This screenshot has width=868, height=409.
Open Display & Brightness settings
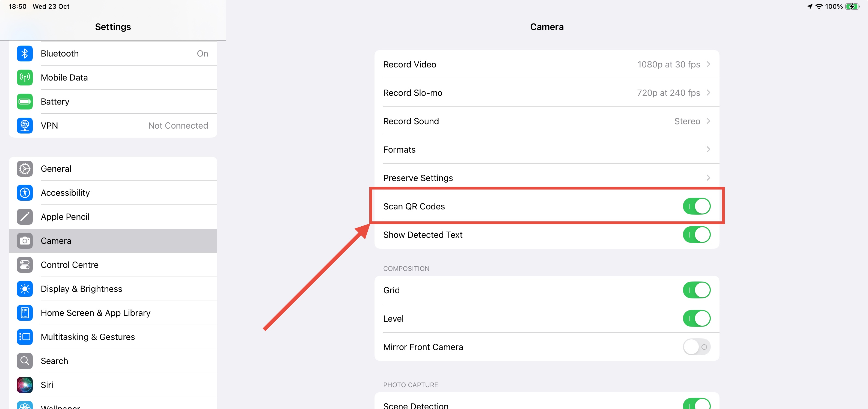(x=81, y=289)
